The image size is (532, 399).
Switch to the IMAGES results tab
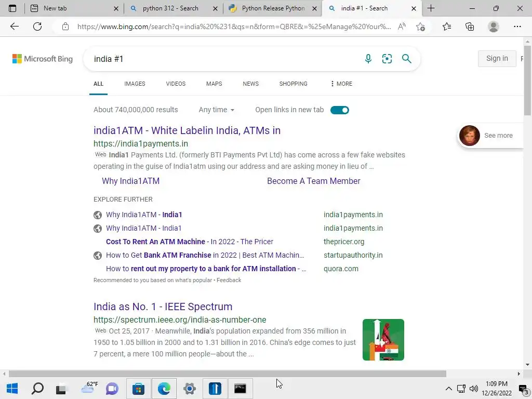[x=135, y=84]
